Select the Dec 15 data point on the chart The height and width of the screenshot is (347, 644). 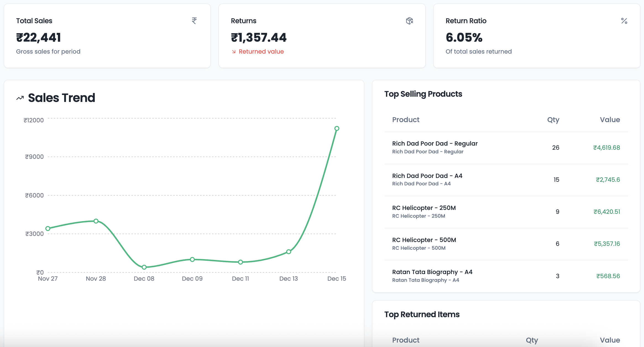[337, 128]
